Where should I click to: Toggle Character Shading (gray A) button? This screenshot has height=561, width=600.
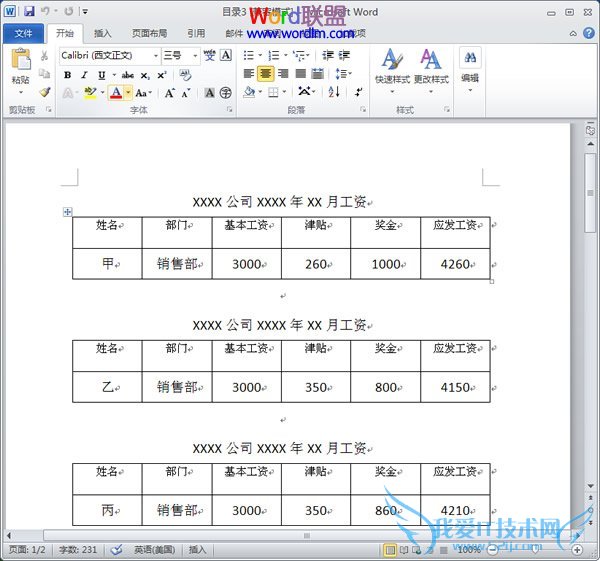pos(209,93)
